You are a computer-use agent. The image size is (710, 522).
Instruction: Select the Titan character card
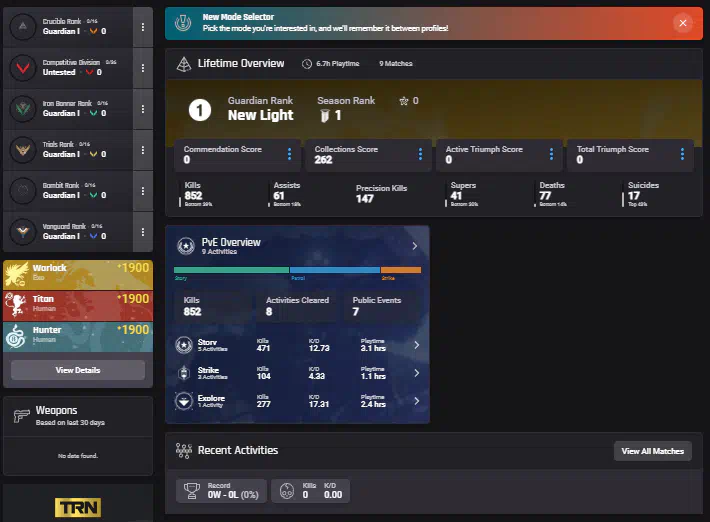(78, 306)
